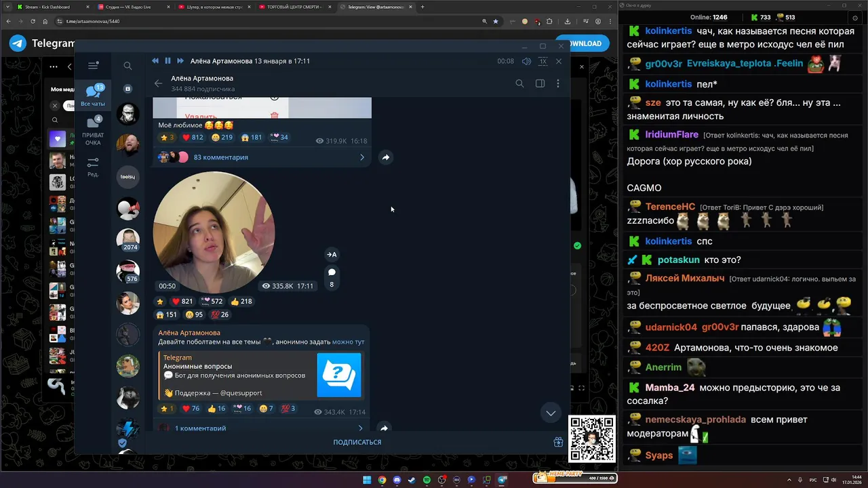Skip to the next media in the player

pos(180,61)
